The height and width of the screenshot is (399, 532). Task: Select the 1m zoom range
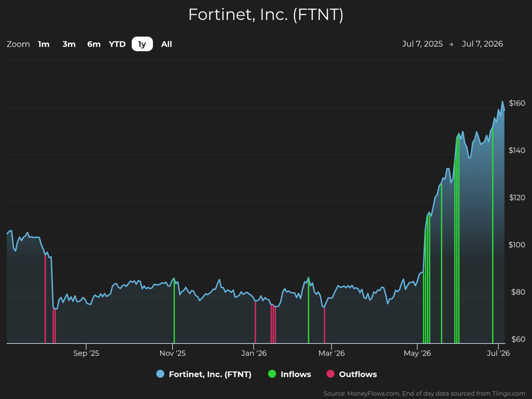tap(44, 44)
